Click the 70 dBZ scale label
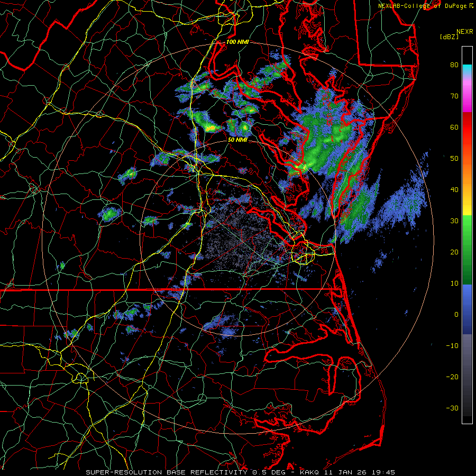The width and height of the screenshot is (476, 476). pyautogui.click(x=454, y=96)
